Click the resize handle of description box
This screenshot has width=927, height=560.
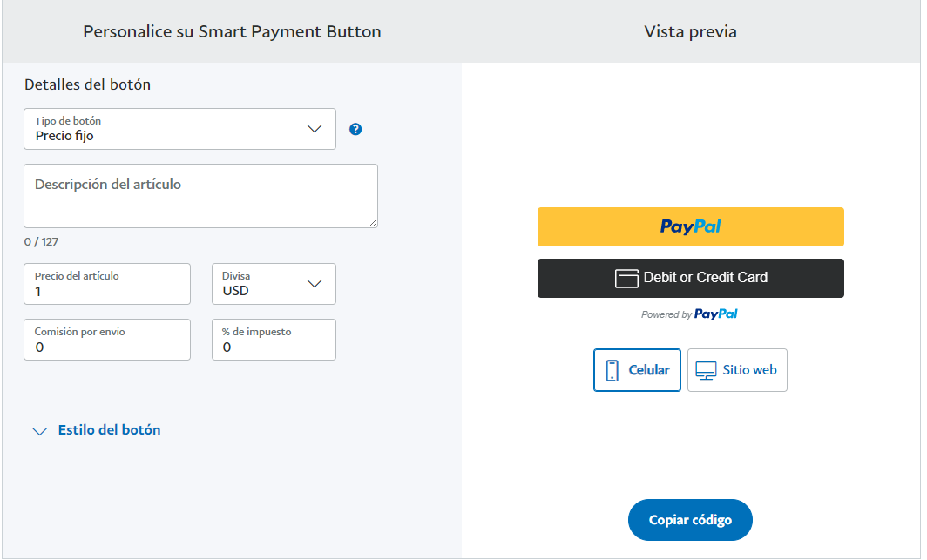pyautogui.click(x=373, y=223)
